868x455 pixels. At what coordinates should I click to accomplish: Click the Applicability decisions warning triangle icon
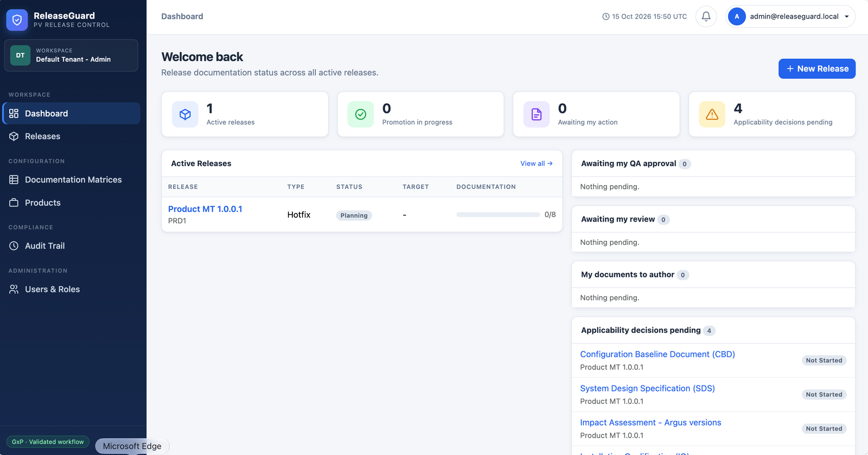coord(712,115)
